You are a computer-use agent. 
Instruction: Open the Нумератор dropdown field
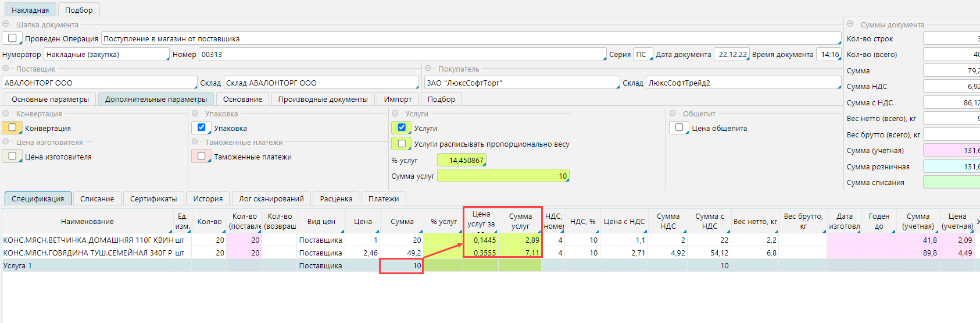tap(106, 54)
